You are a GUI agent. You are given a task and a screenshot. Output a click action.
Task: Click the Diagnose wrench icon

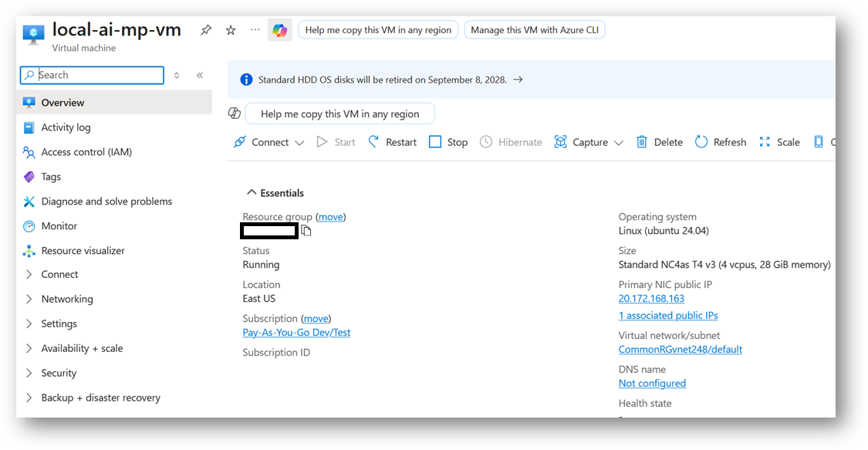[x=29, y=201]
